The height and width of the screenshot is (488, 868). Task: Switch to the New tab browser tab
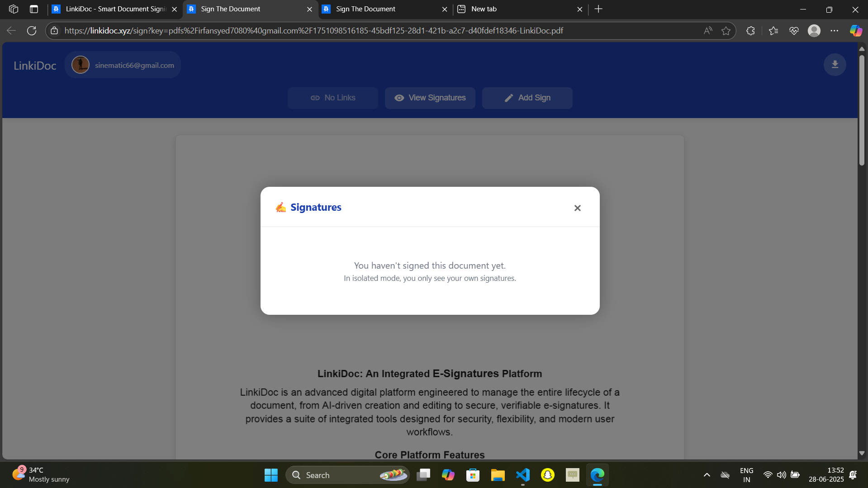(520, 9)
